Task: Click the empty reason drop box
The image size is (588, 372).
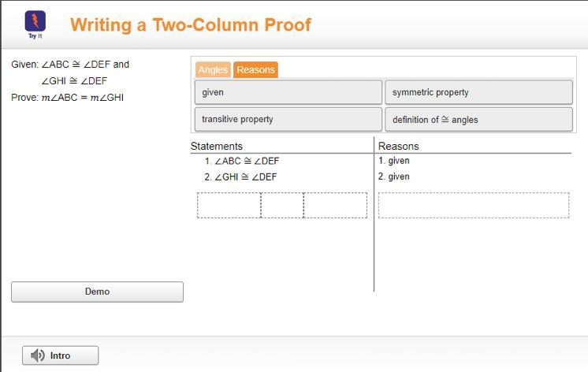Action: [474, 205]
